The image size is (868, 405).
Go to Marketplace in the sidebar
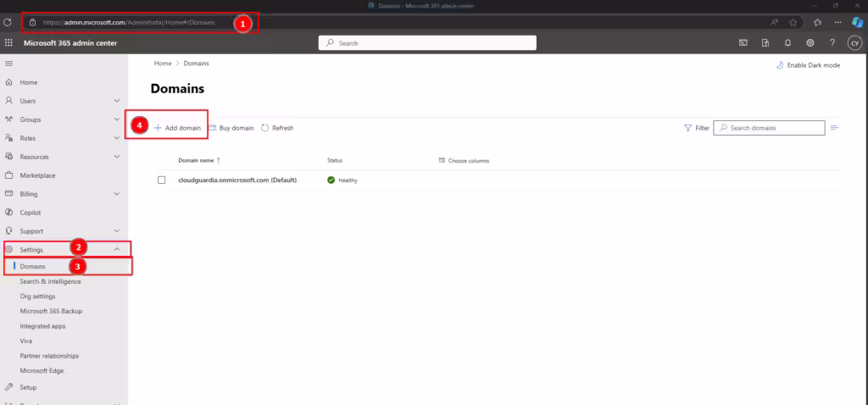pyautogui.click(x=37, y=175)
